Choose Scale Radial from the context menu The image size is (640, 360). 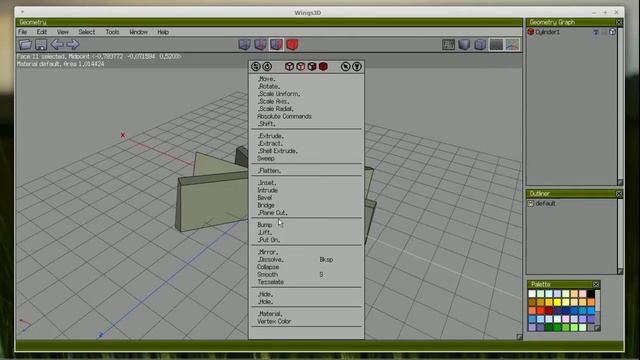pos(276,109)
